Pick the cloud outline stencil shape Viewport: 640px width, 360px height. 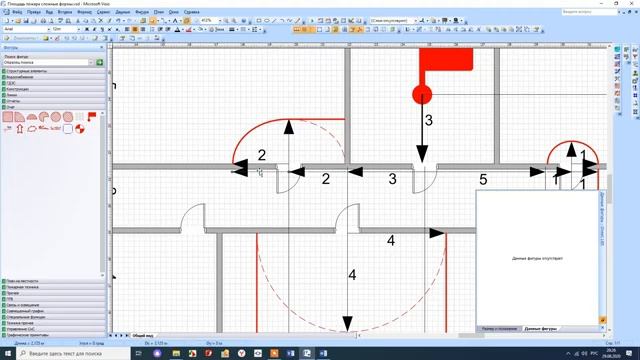pos(32,129)
